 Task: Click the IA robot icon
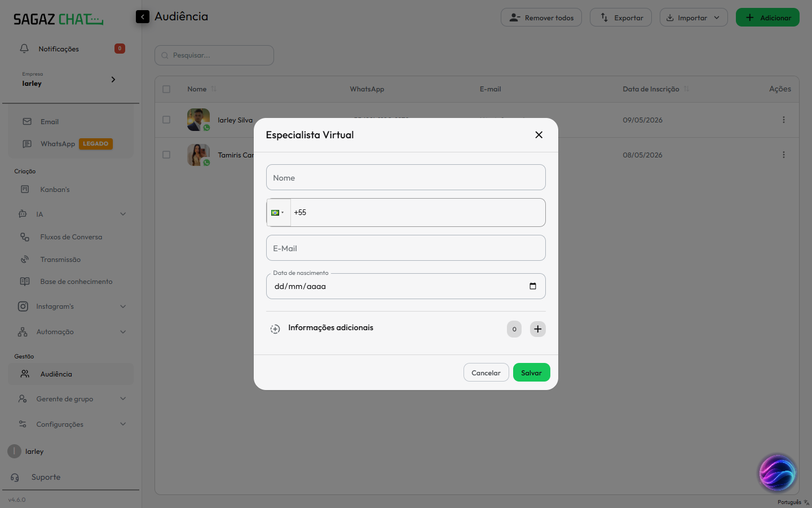23,214
